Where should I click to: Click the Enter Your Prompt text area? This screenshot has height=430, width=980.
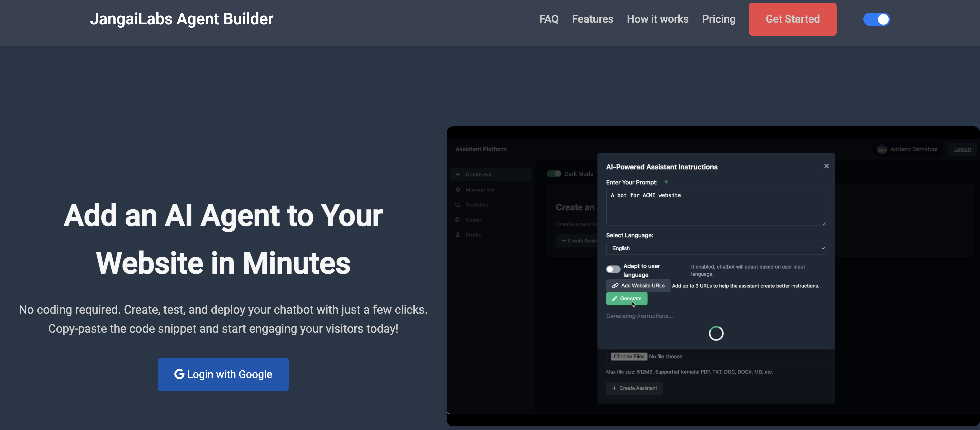pyautogui.click(x=716, y=207)
